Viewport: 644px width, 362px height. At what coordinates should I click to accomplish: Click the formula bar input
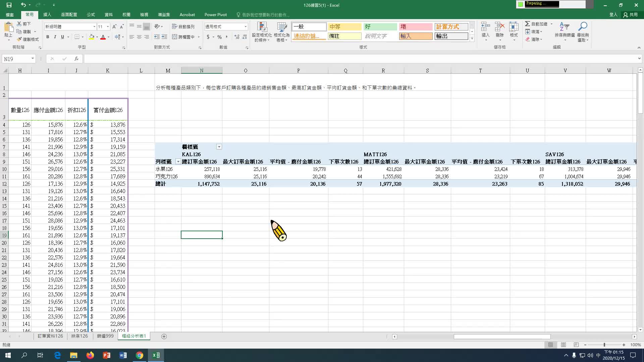(361, 59)
